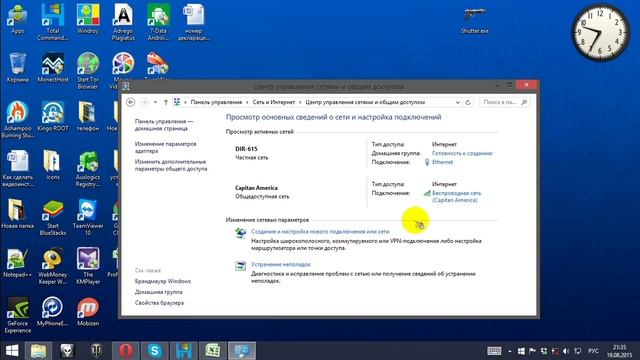Open Total Commander taskbar icon
The width and height of the screenshot is (640, 360).
click(x=184, y=351)
